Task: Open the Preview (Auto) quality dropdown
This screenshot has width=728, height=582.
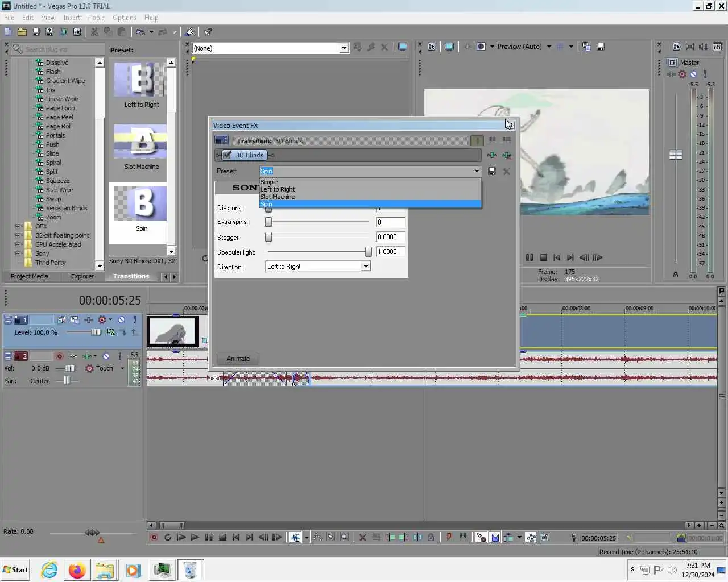Action: click(549, 47)
